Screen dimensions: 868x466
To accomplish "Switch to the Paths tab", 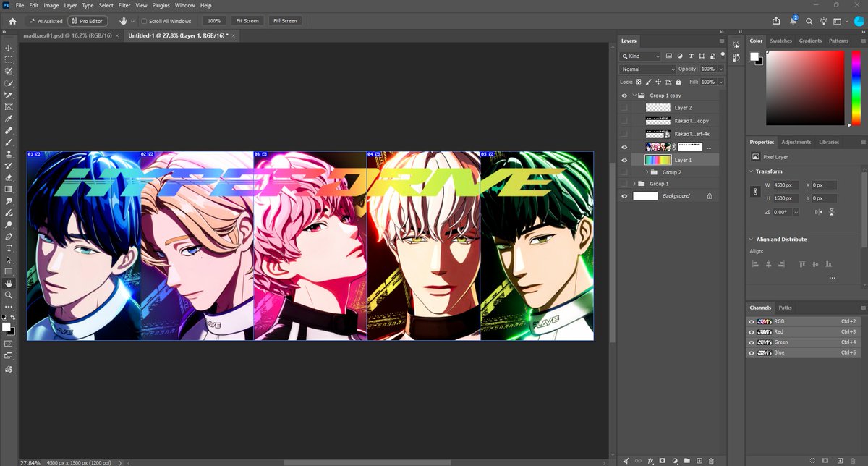I will coord(785,308).
